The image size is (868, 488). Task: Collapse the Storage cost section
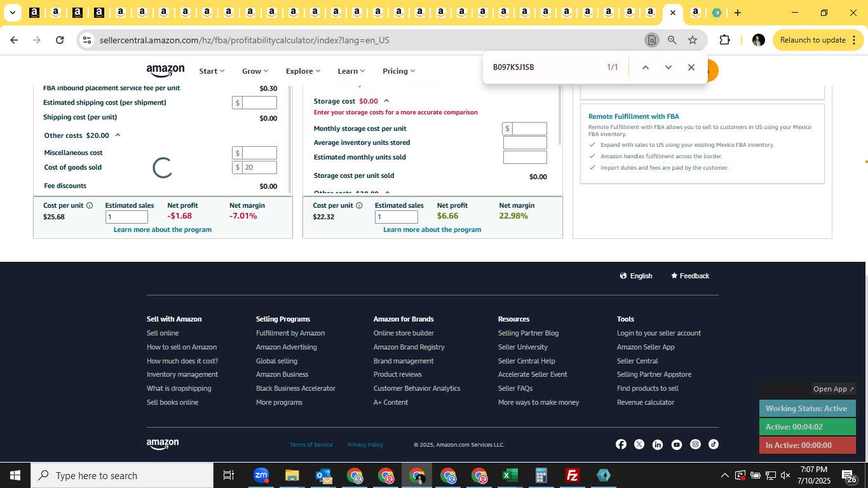(386, 101)
